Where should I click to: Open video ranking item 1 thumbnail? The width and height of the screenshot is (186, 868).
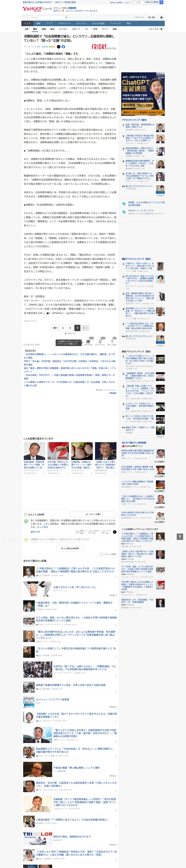click(160, 359)
